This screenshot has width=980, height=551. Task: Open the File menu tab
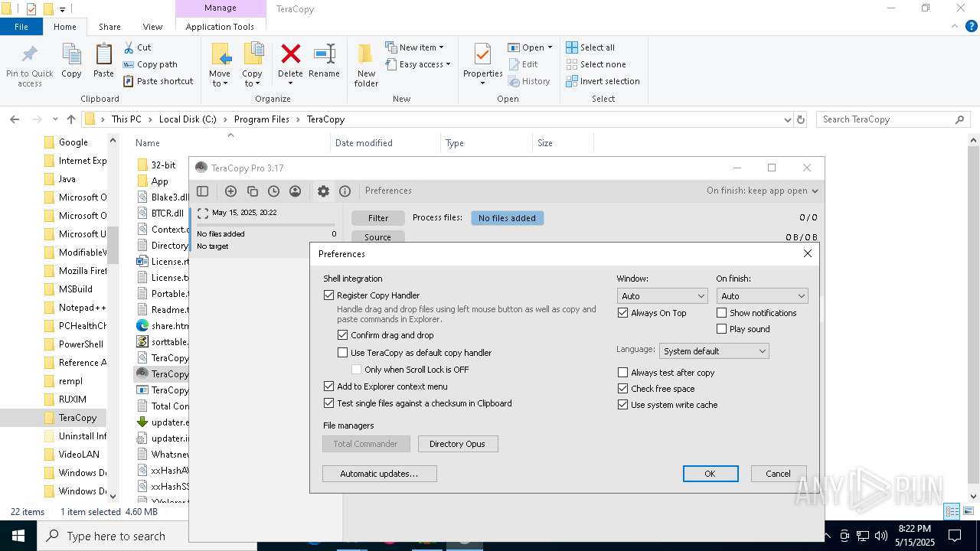click(x=21, y=27)
